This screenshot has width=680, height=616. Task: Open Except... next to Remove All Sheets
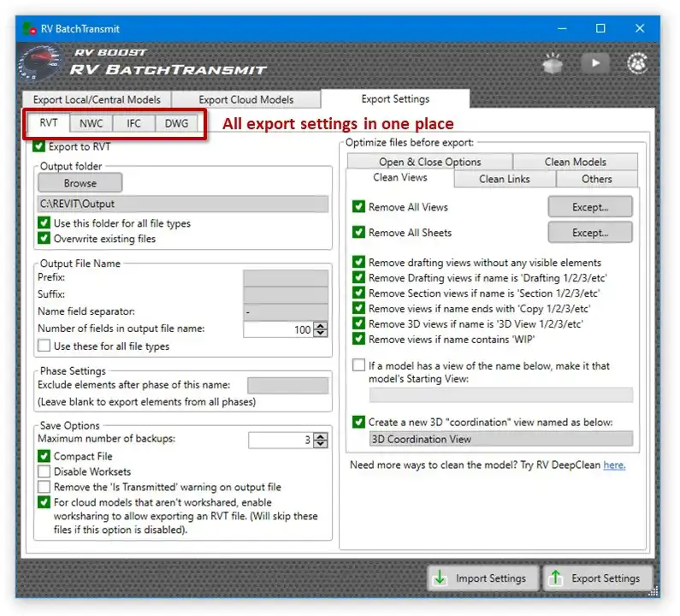(590, 233)
